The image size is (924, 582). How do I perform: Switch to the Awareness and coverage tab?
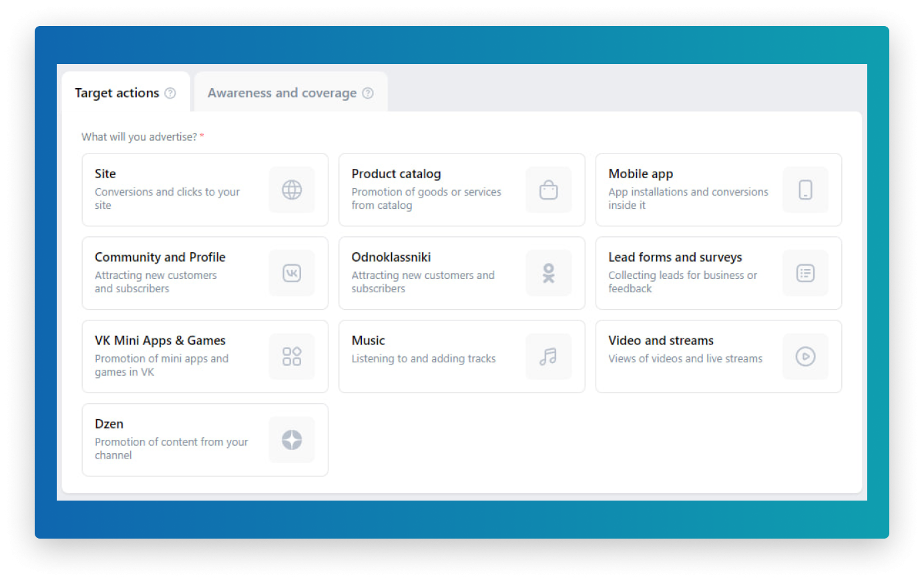coord(282,93)
